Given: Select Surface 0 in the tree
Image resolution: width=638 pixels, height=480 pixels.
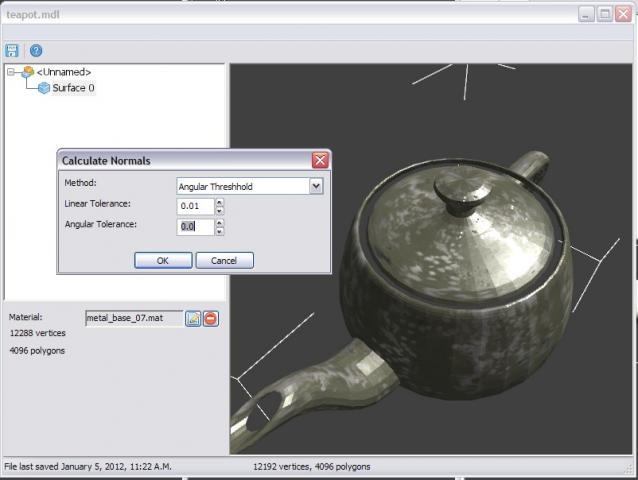Looking at the screenshot, I should coord(73,88).
